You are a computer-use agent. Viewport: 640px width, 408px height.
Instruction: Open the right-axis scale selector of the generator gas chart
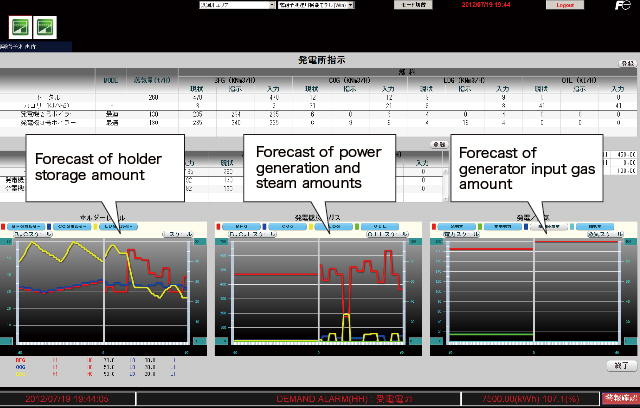pos(605,234)
